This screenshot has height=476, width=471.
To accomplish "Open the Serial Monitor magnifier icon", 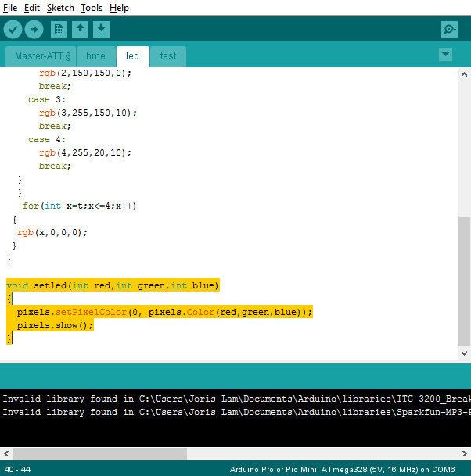I will tap(449, 30).
